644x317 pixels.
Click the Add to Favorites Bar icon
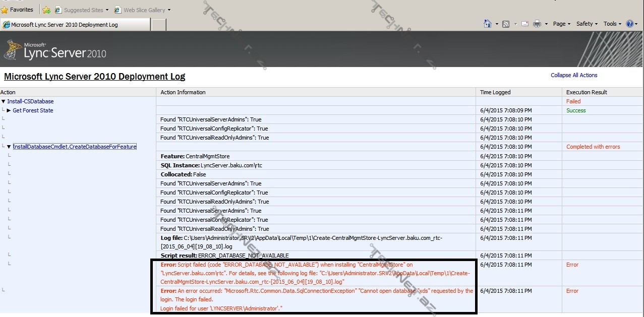46,10
